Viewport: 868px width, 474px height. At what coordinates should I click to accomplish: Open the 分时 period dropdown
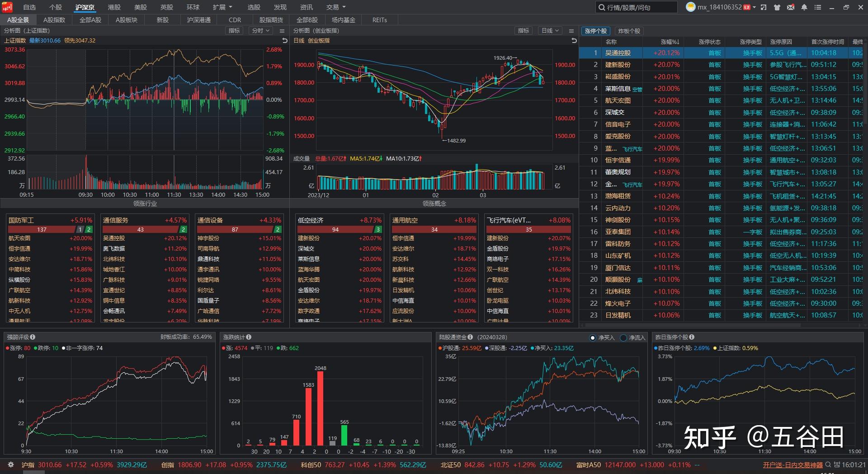261,31
